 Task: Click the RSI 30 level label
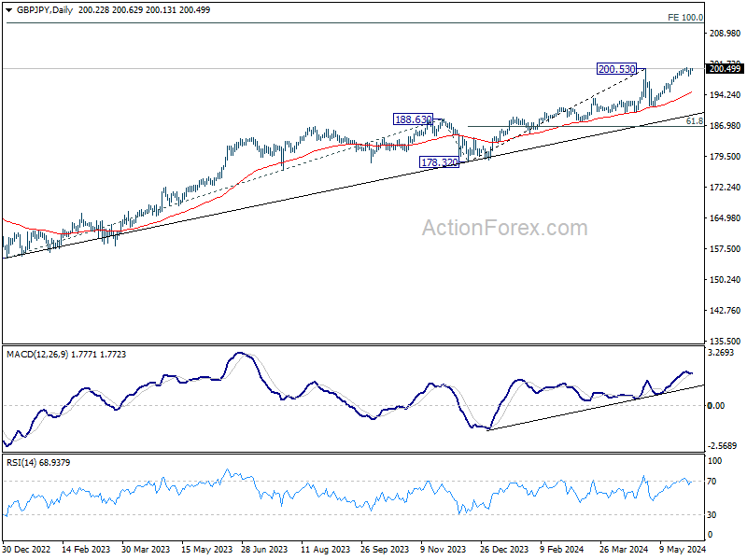[712, 515]
